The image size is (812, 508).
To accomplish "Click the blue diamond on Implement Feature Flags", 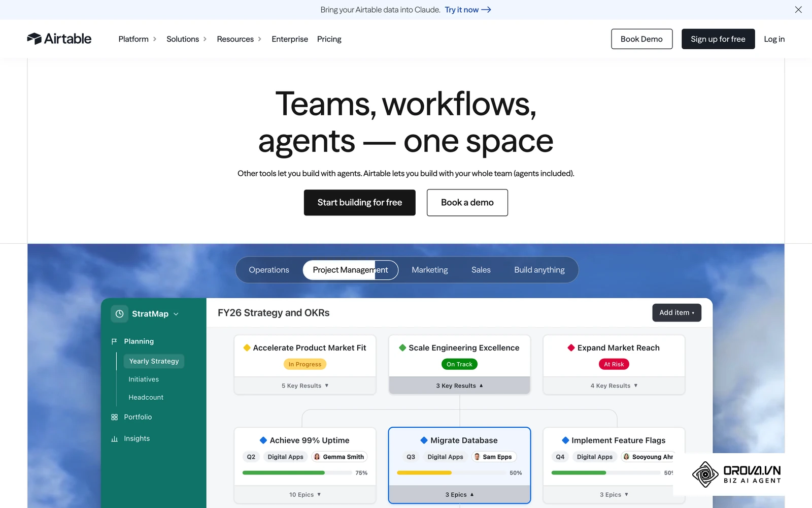I will (565, 440).
